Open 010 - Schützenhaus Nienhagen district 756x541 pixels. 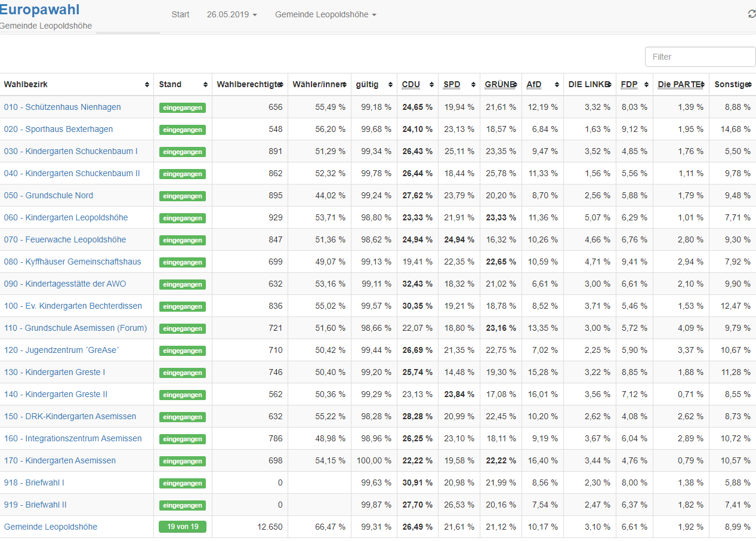tap(62, 107)
